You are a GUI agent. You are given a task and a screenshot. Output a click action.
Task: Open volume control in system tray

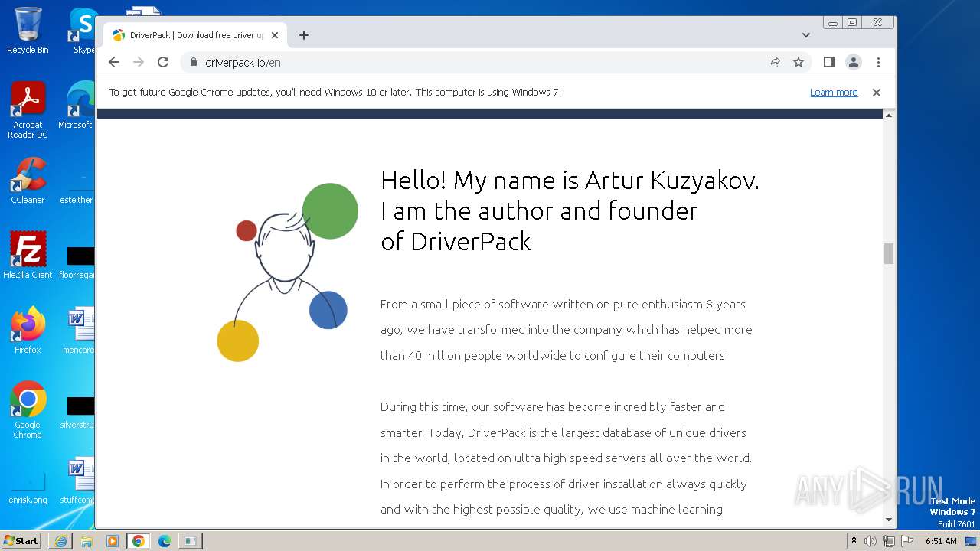click(871, 541)
